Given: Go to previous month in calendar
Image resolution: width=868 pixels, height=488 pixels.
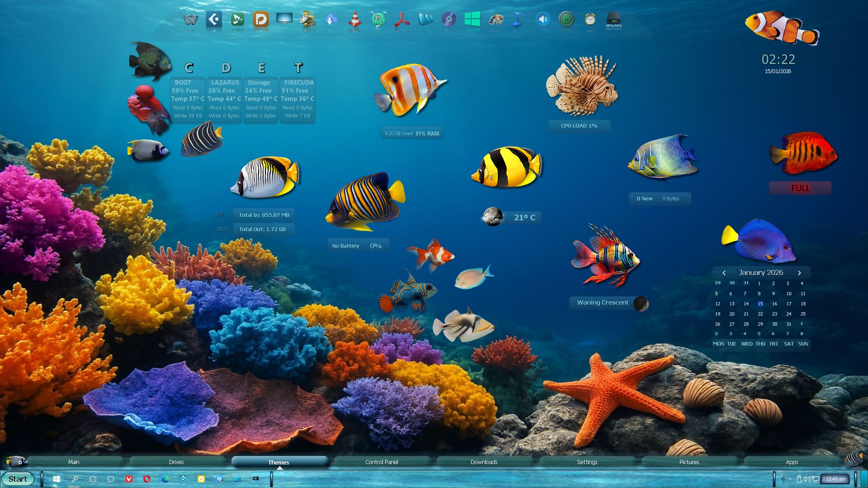Looking at the screenshot, I should pos(724,273).
